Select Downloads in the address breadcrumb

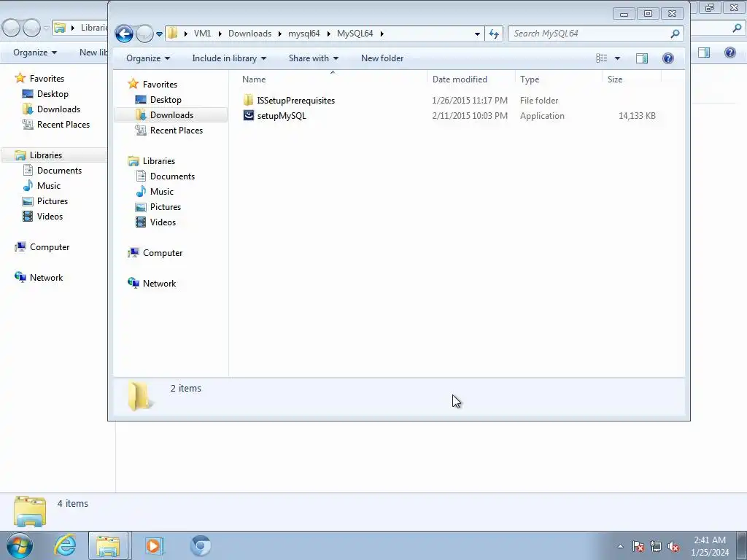(x=249, y=34)
